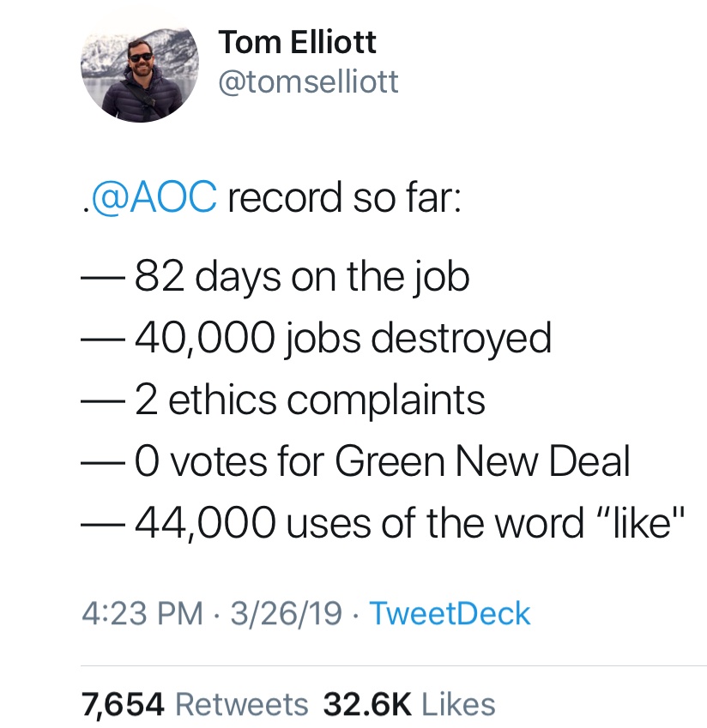The height and width of the screenshot is (728, 707).
Task: Open the Likes label list
Action: point(458,705)
